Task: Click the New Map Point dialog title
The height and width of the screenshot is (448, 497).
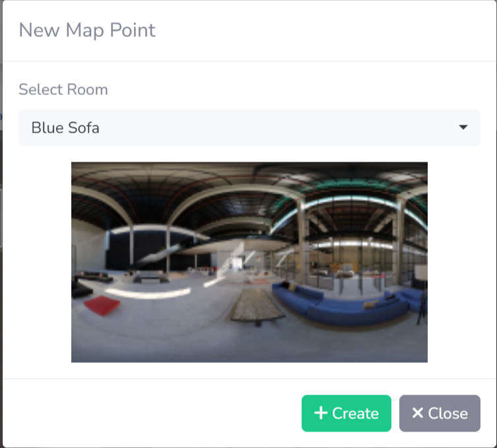Action: click(87, 30)
